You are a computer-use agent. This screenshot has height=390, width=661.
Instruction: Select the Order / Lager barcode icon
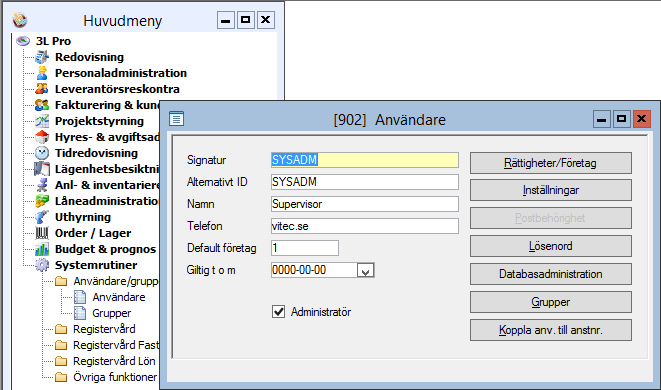pyautogui.click(x=42, y=233)
